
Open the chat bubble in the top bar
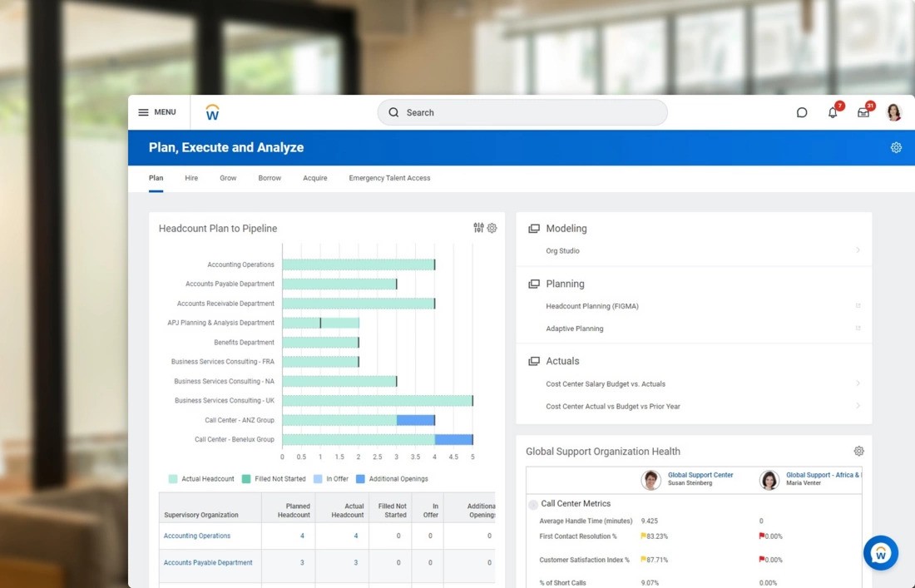[801, 111]
